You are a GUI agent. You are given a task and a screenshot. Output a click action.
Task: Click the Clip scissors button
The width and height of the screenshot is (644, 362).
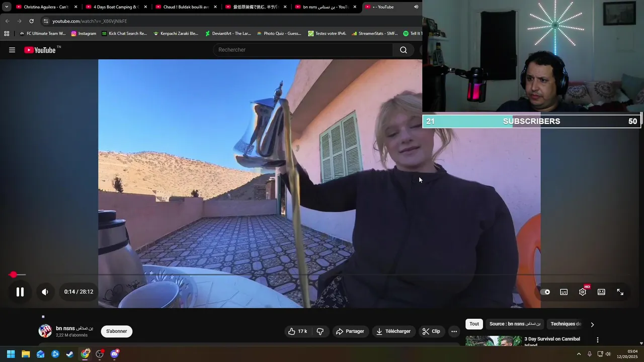click(x=432, y=331)
